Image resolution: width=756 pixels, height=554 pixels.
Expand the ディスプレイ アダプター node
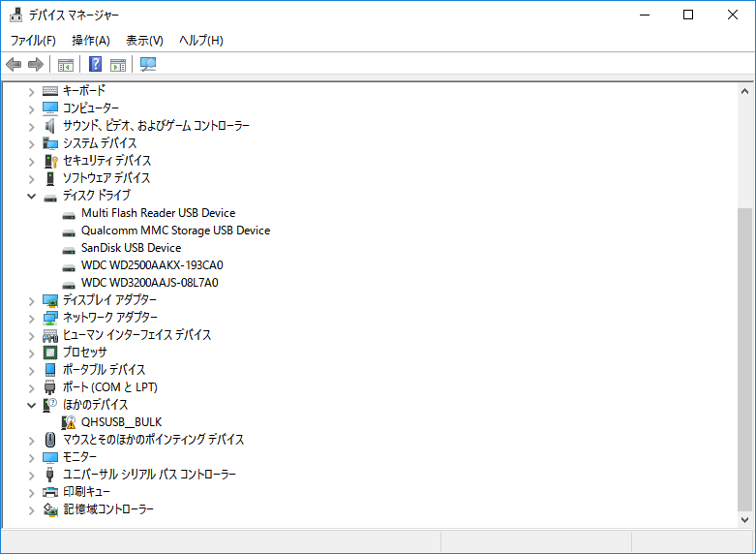31,301
